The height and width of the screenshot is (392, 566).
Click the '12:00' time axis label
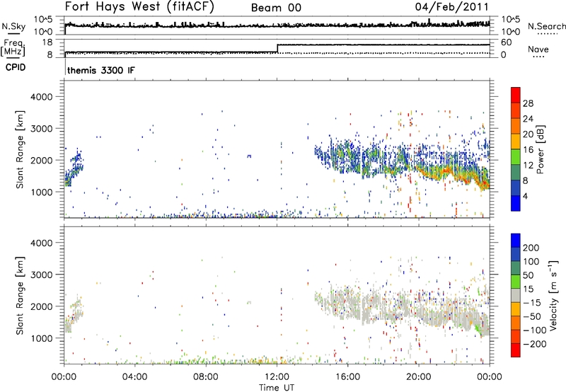[x=277, y=377]
